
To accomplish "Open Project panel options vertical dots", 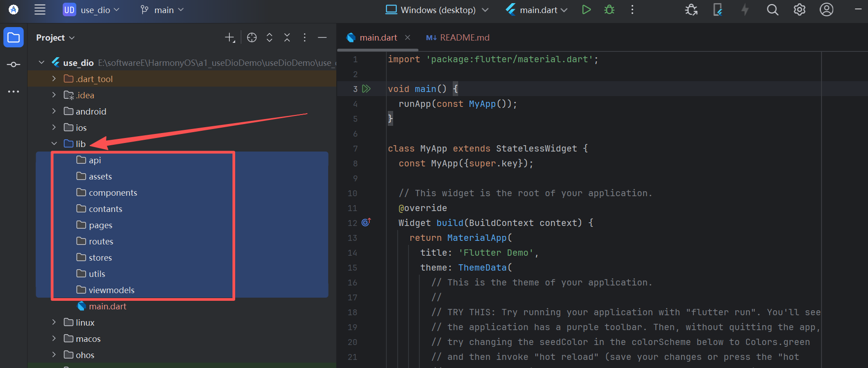I will pyautogui.click(x=305, y=38).
